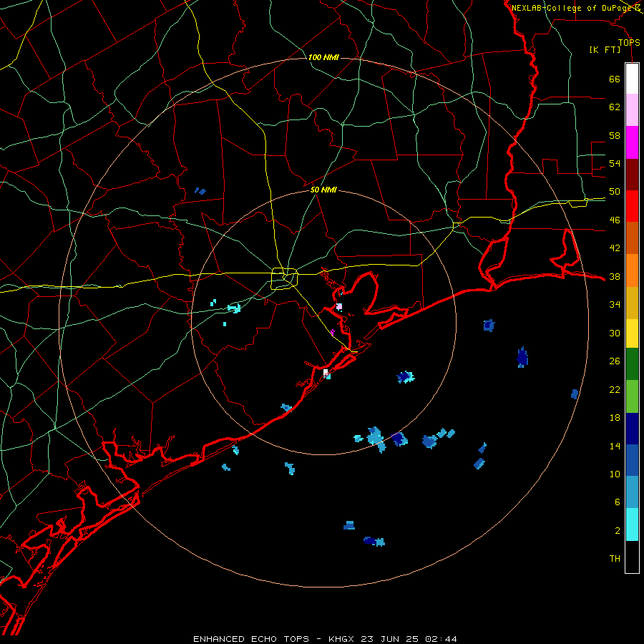Viewport: 644px width, 644px height.
Task: Click the "66" scale label
Action: 615,79
